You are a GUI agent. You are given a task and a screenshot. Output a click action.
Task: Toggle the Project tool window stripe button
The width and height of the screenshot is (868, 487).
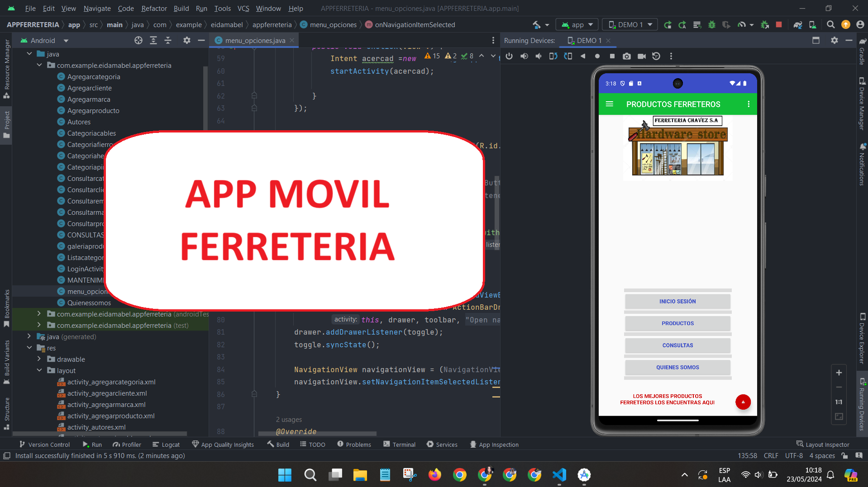[x=7, y=125]
